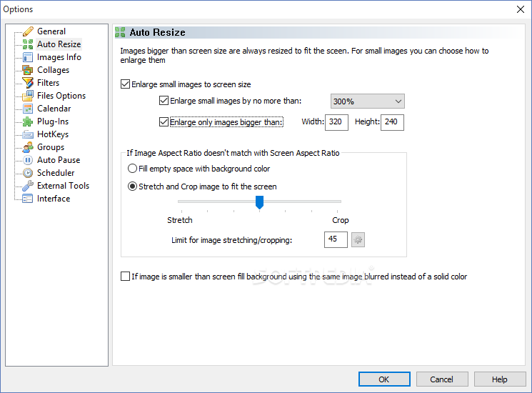Go to Images Info settings

tap(59, 57)
